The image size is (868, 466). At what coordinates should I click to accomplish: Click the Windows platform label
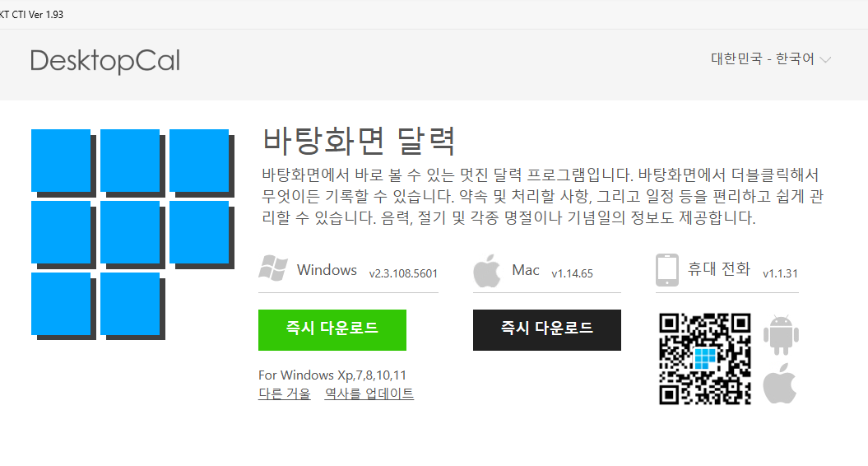tap(327, 270)
